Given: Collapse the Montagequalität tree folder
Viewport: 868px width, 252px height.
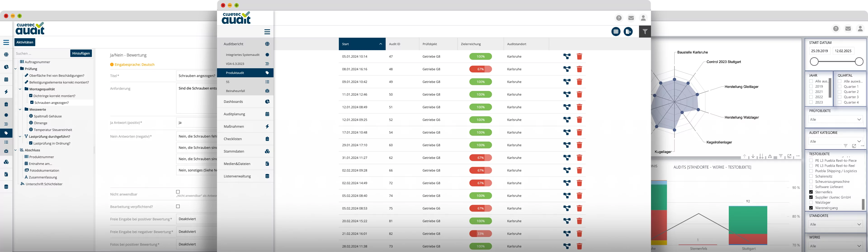Looking at the screenshot, I should click(x=20, y=89).
